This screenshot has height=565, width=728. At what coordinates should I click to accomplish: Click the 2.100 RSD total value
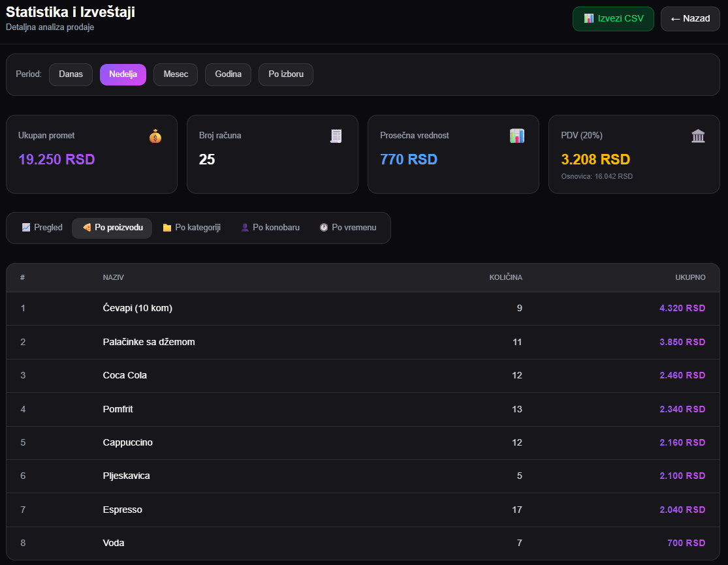tap(682, 476)
